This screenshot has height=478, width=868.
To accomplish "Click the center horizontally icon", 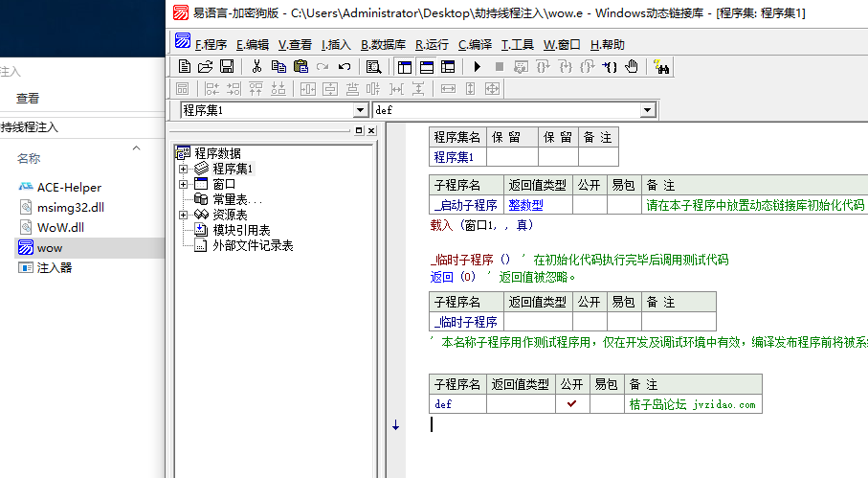I will point(308,89).
